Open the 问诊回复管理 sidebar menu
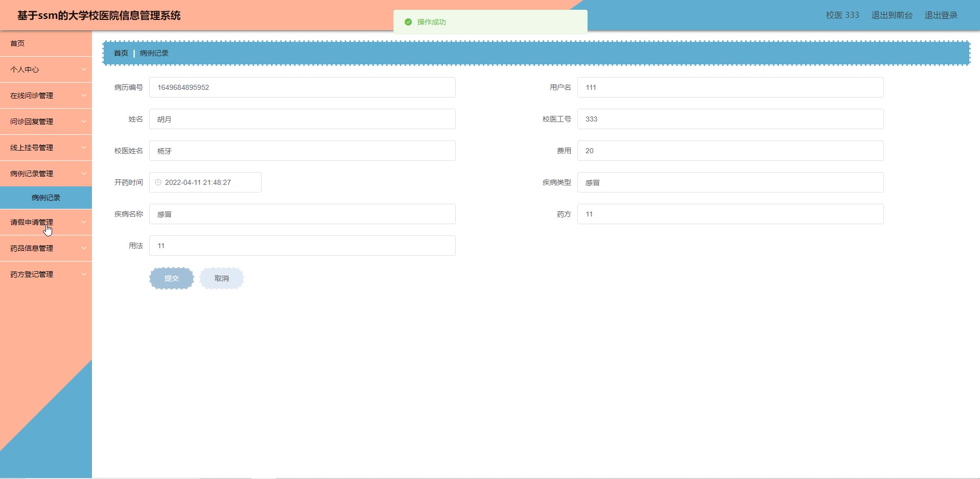This screenshot has width=980, height=479. 46,122
